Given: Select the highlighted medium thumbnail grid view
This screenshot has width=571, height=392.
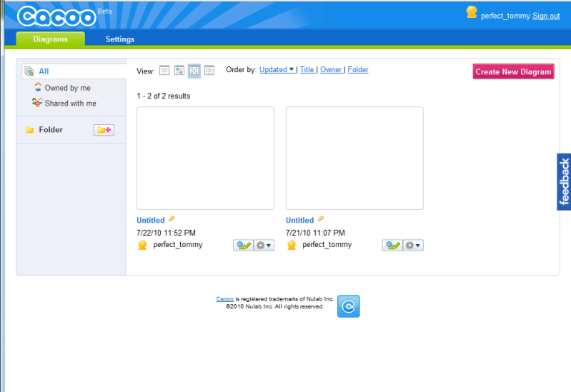Looking at the screenshot, I should pyautogui.click(x=194, y=70).
